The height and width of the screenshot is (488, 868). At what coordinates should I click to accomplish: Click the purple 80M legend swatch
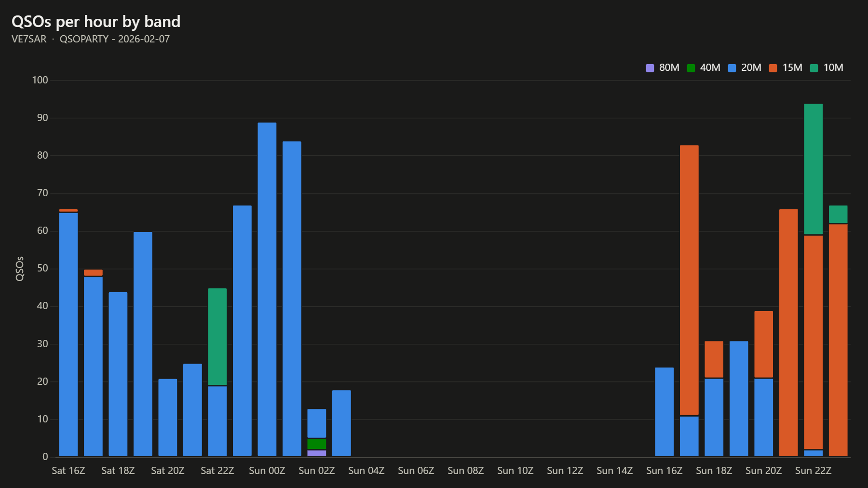pos(650,68)
